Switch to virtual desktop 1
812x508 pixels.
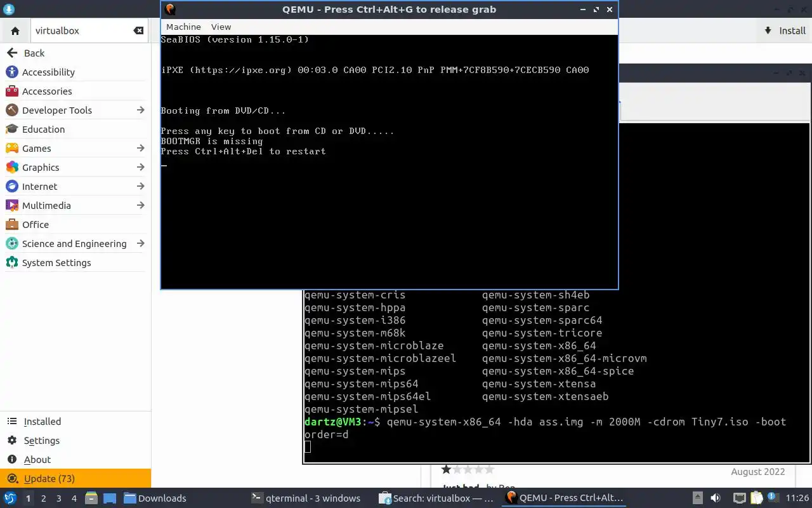click(x=28, y=498)
